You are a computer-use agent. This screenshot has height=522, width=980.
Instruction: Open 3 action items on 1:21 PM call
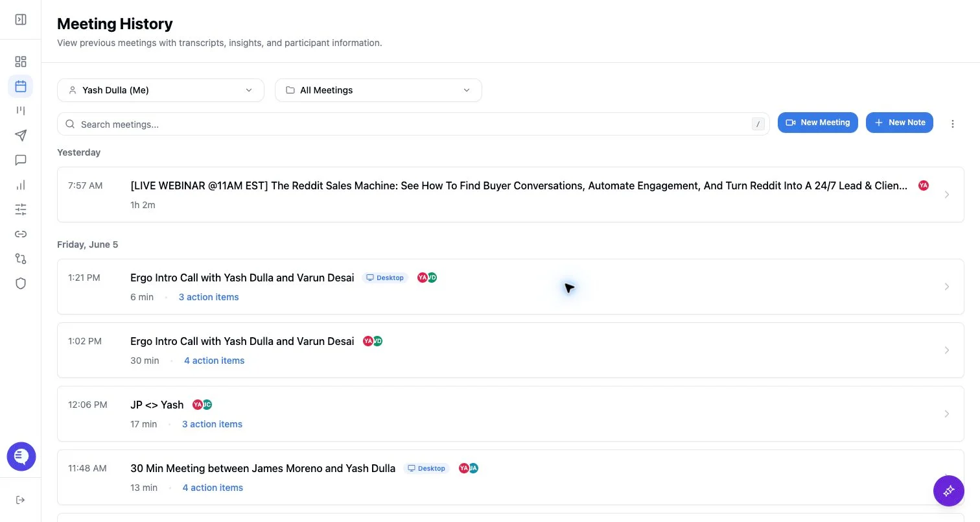coord(209,297)
